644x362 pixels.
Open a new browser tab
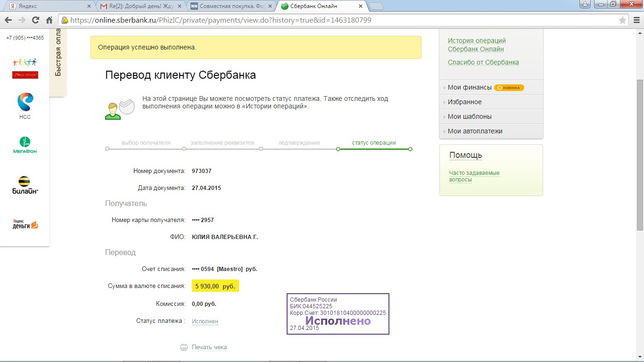(376, 7)
